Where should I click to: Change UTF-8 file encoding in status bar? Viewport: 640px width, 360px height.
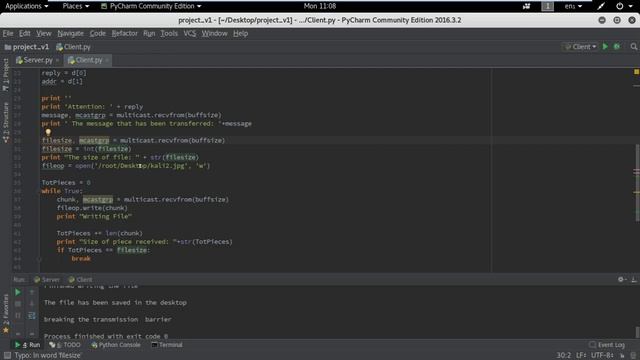(x=602, y=356)
